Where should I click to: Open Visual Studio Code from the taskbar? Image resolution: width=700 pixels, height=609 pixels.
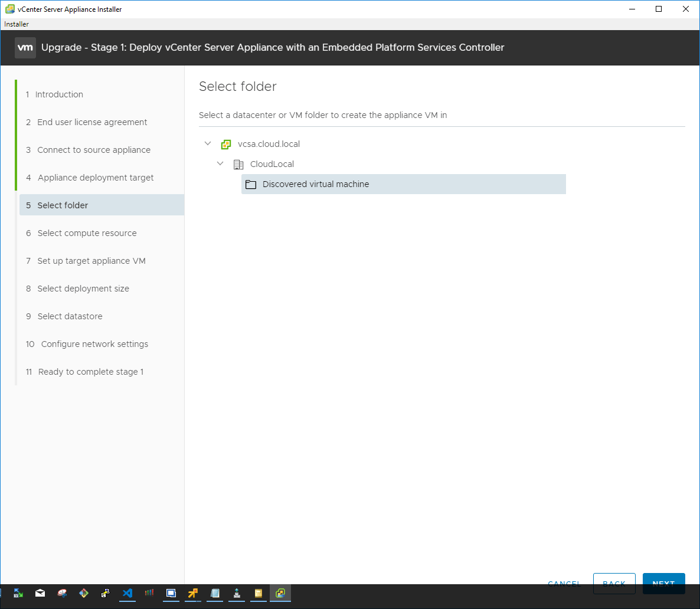click(127, 593)
